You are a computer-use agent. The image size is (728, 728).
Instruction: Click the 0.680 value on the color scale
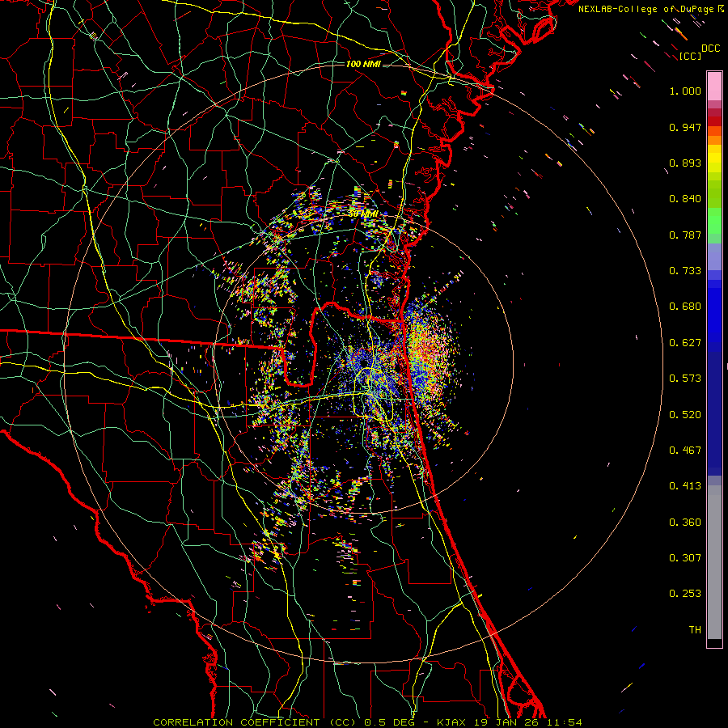click(685, 307)
